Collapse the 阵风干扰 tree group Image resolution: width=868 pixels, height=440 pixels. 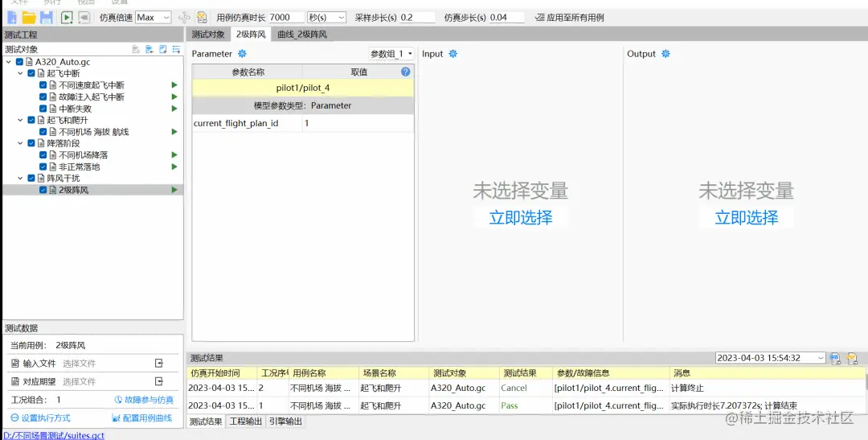coord(20,178)
